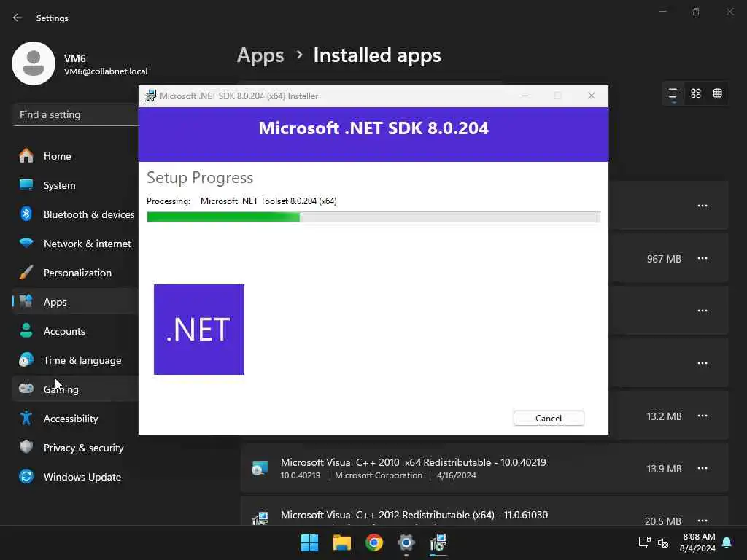The width and height of the screenshot is (747, 560).
Task: Click the Visual C++ 2010 app icon
Action: (260, 469)
